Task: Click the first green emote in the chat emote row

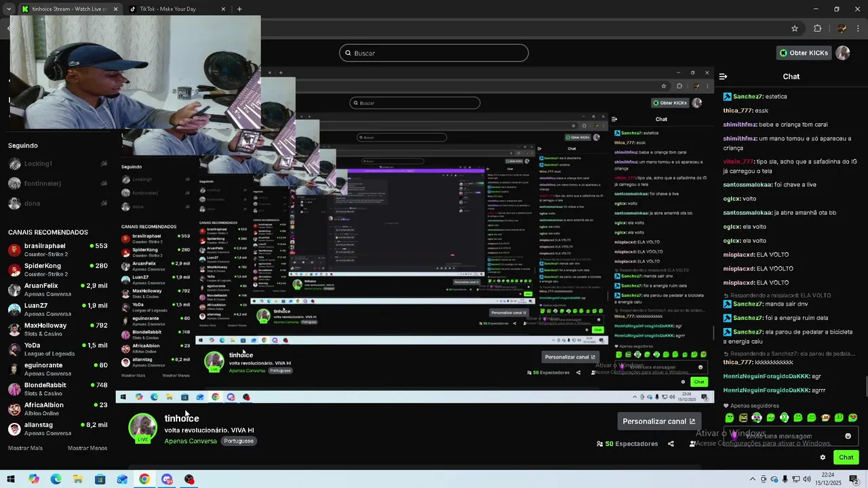Action: tap(730, 418)
